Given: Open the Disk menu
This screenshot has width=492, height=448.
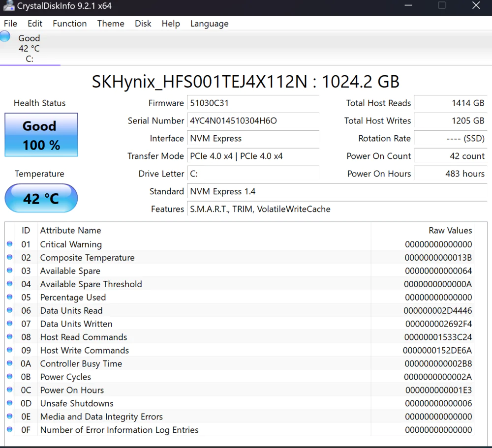Looking at the screenshot, I should coord(143,24).
